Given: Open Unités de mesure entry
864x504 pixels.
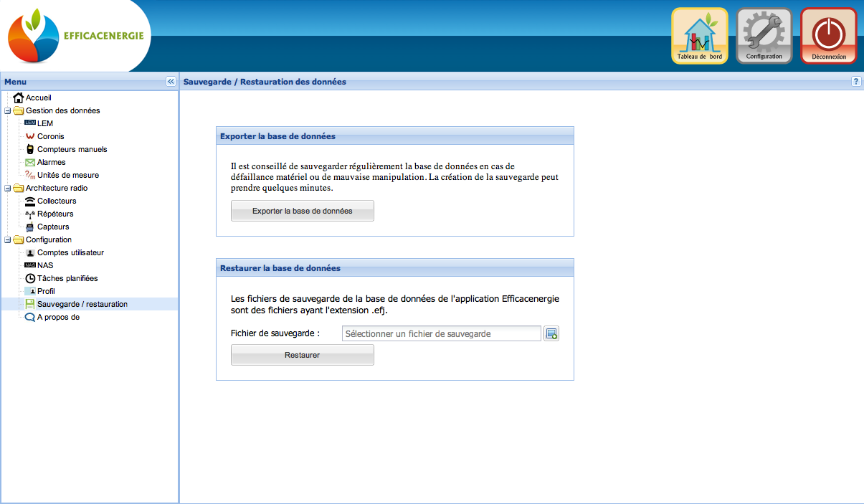Looking at the screenshot, I should 68,175.
